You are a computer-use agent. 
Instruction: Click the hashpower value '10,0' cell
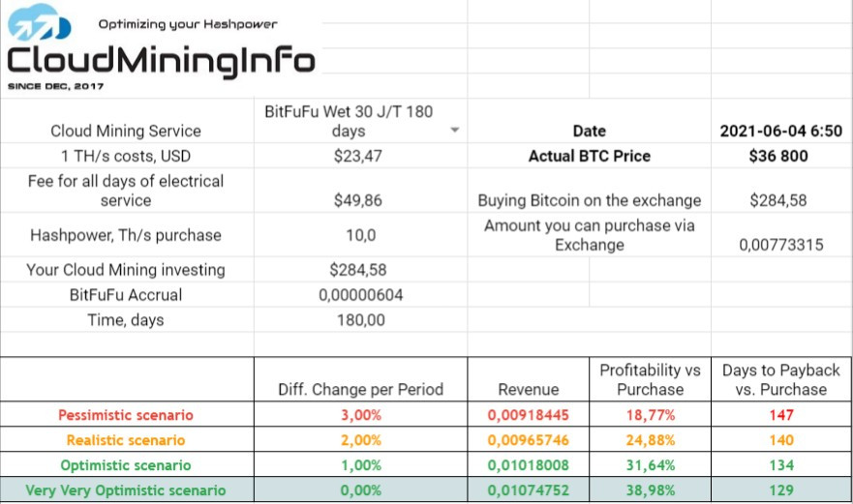[x=360, y=235]
